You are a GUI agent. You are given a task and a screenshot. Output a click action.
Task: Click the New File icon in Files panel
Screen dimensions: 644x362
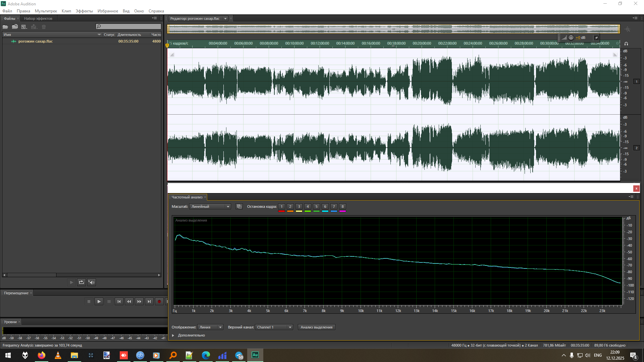pyautogui.click(x=24, y=27)
